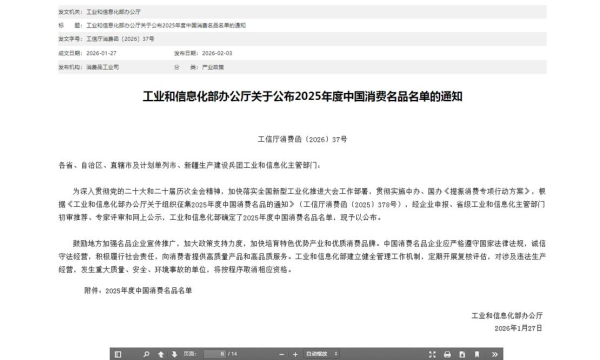Toggle the PDF viewer sidebar
Screen dimensions: 600x360
pos(118,354)
